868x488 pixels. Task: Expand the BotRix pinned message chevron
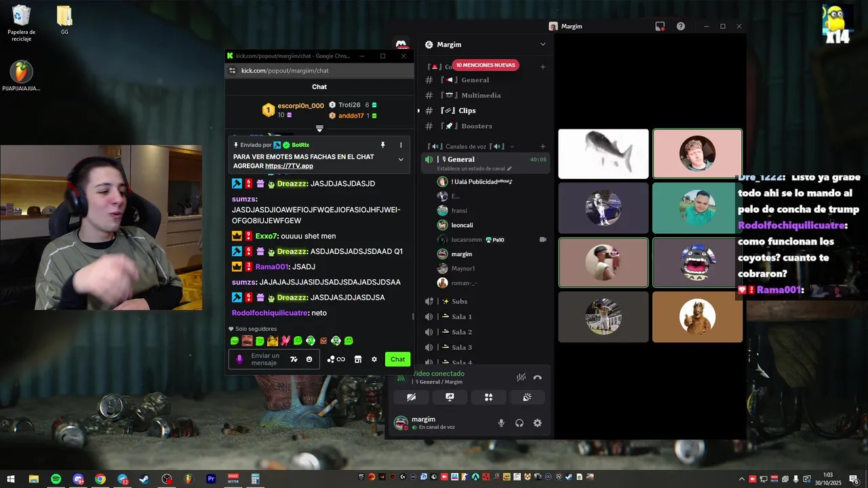[x=401, y=159]
